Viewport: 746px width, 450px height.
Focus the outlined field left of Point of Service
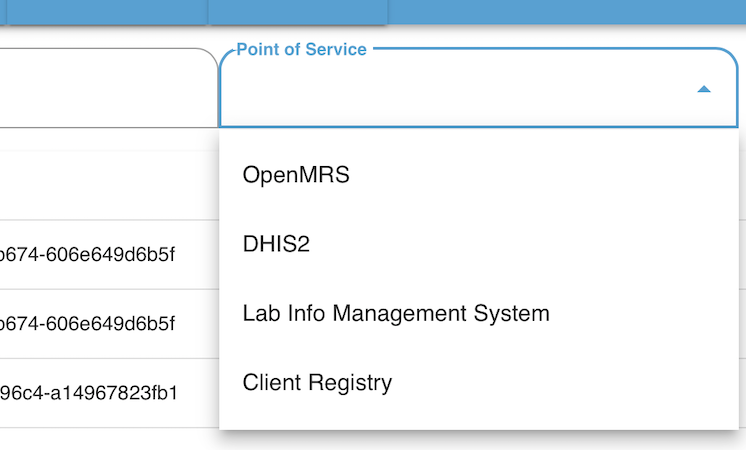(x=108, y=88)
